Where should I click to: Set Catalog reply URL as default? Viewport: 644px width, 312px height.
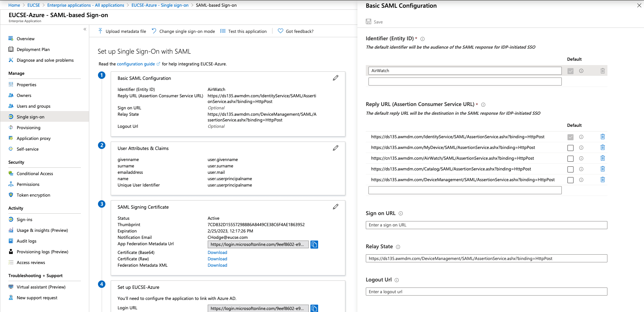click(x=571, y=169)
